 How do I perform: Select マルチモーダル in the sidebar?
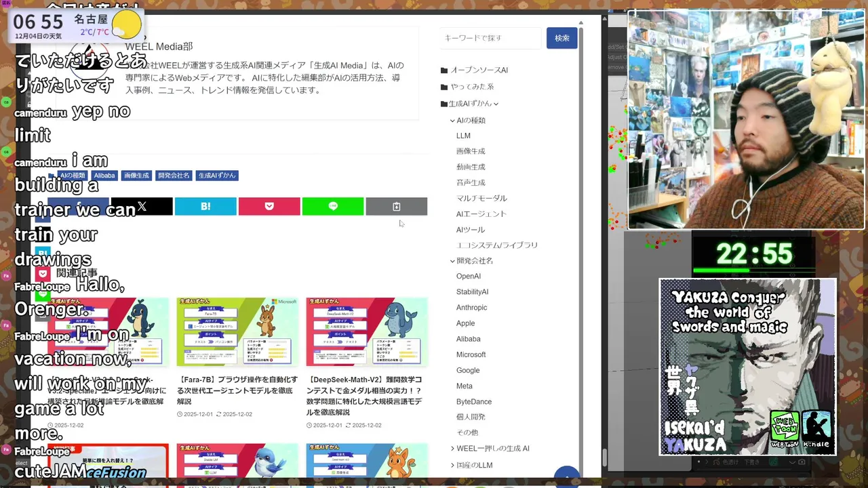(481, 198)
